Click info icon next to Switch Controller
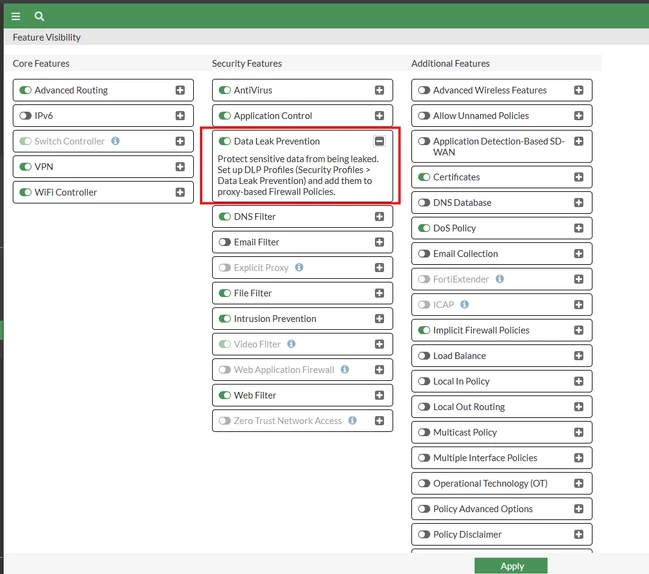The width and height of the screenshot is (649, 574). [115, 141]
